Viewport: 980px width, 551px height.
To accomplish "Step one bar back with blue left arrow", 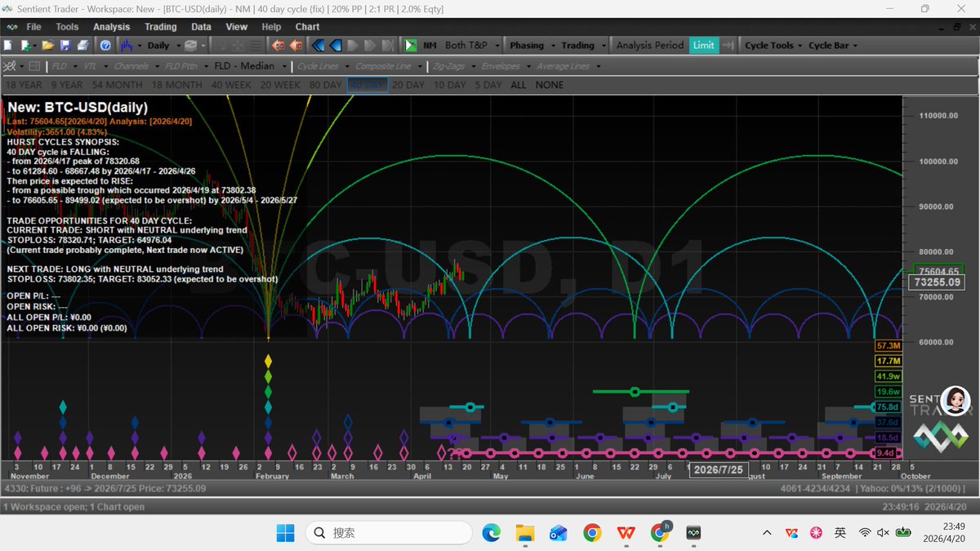I will point(335,46).
